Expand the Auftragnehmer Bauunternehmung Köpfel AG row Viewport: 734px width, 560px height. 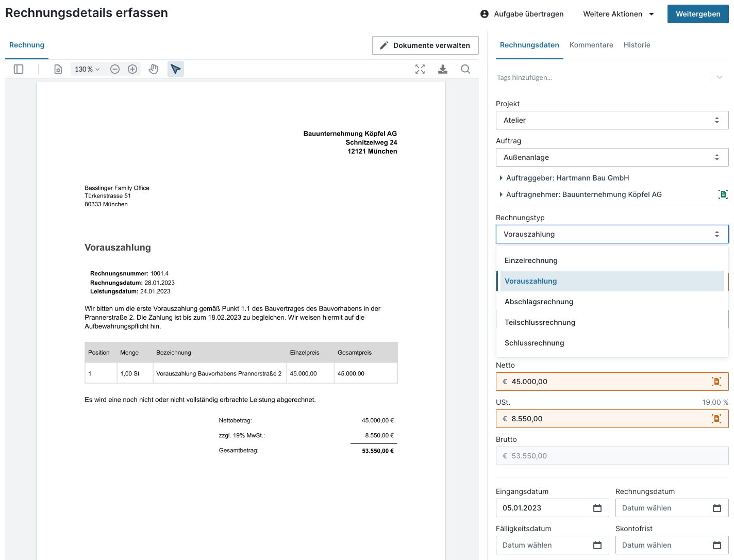coord(583,194)
